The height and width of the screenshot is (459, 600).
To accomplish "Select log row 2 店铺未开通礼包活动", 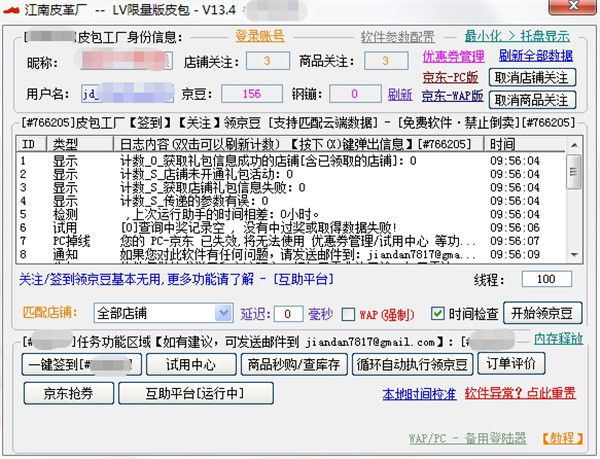I will 291,174.
